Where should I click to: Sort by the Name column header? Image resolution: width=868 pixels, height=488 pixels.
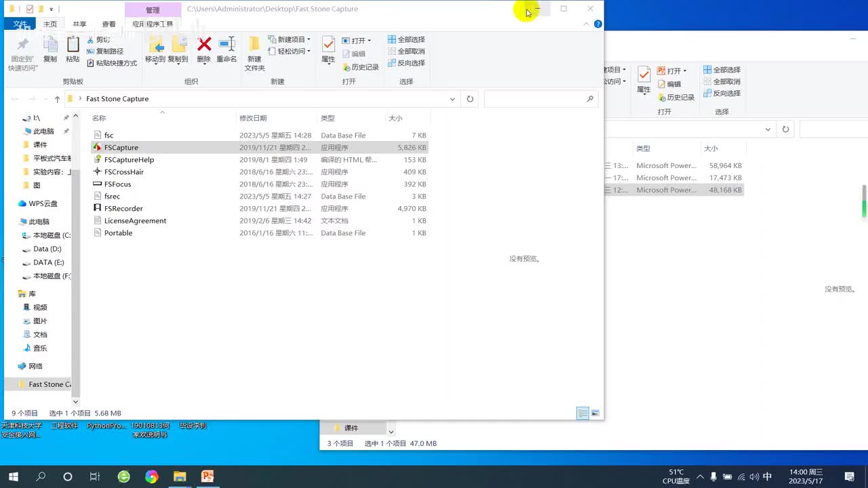tap(99, 118)
